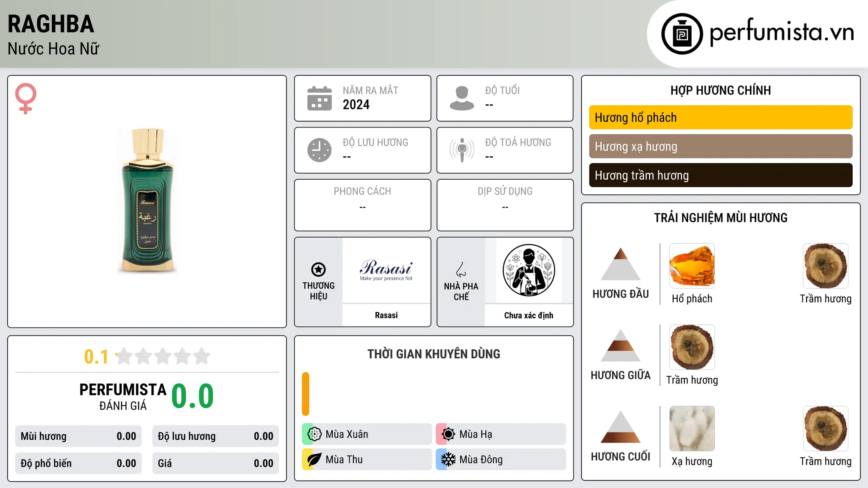
Task: Click the Rasasi brand logo
Action: tap(386, 270)
